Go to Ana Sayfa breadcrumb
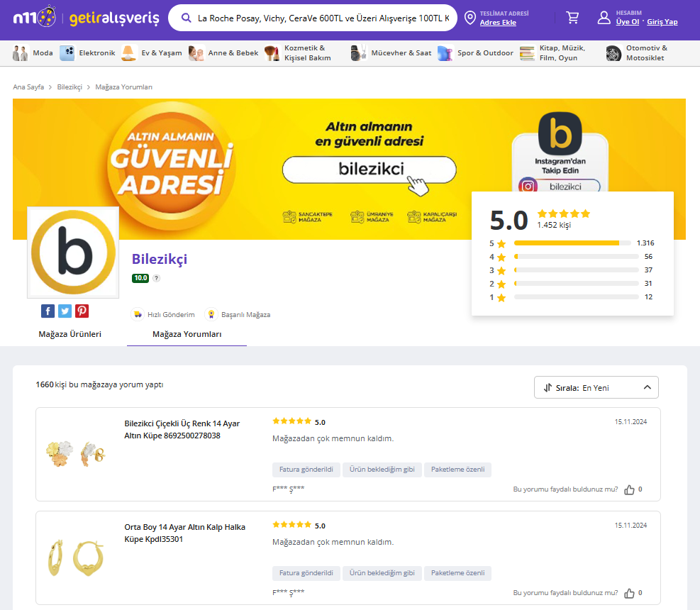 pyautogui.click(x=28, y=87)
